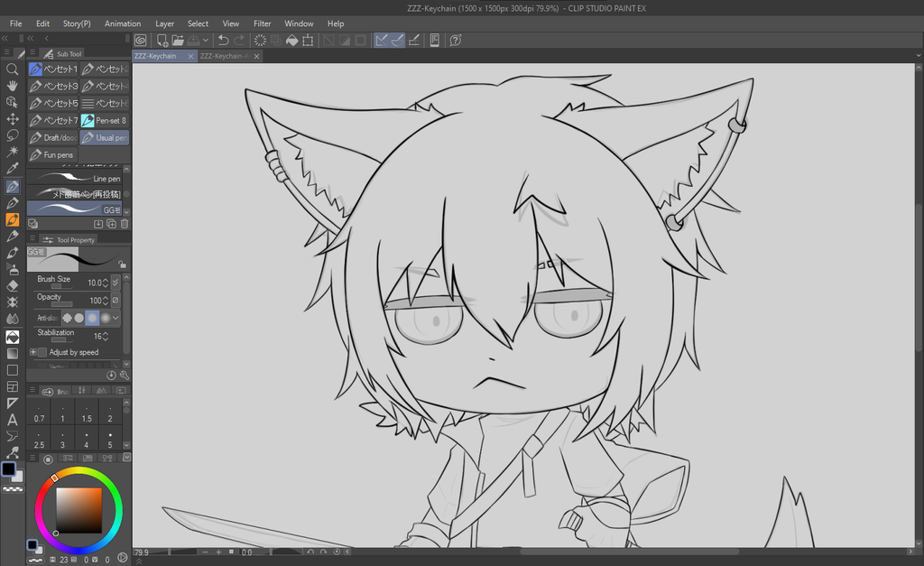This screenshot has height=566, width=924.
Task: Pick the Eyedropper tool
Action: 13,169
